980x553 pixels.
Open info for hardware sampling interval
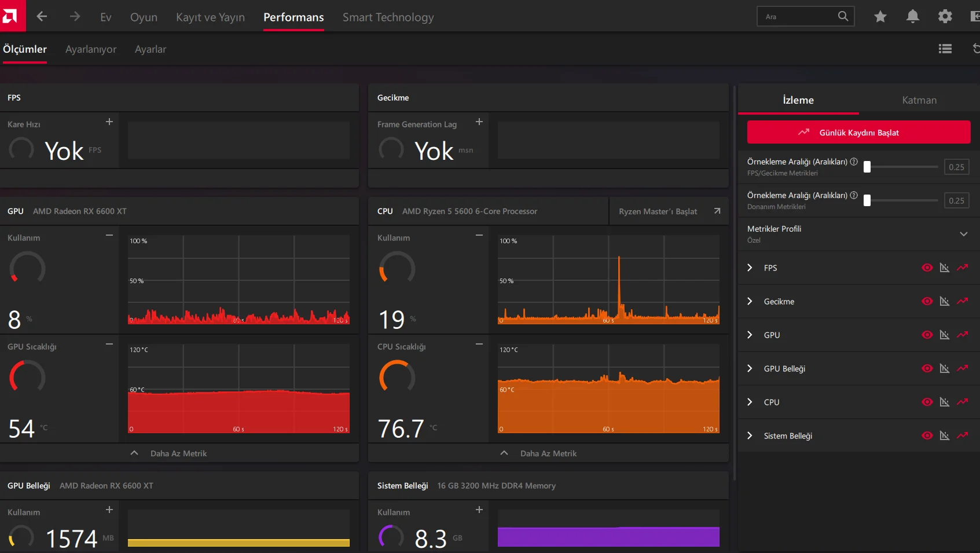pyautogui.click(x=854, y=195)
